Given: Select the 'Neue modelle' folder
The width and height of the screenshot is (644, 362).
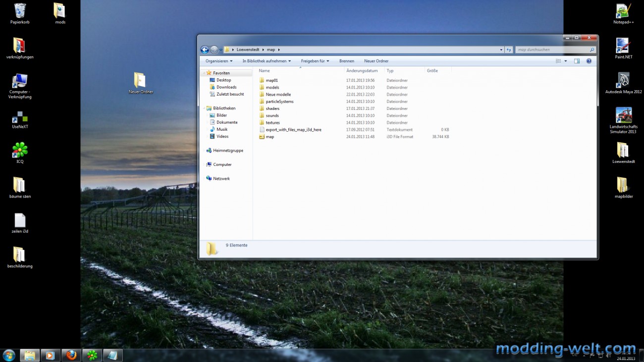Looking at the screenshot, I should coord(274,94).
